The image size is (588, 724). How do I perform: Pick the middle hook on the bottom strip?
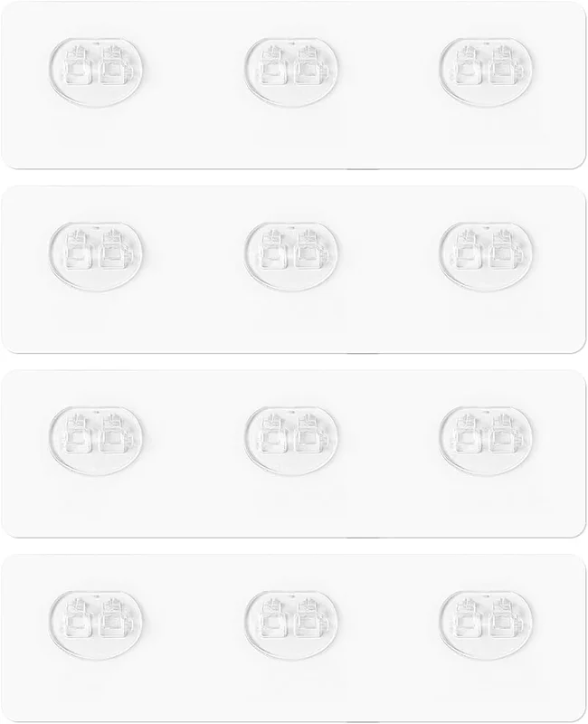coord(291,625)
